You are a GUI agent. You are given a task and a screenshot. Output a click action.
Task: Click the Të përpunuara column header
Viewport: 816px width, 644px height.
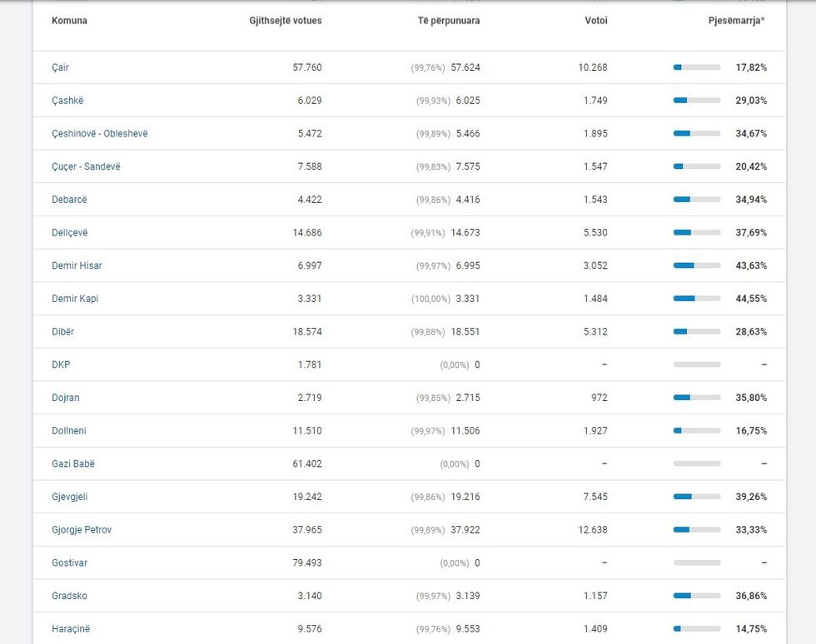[x=448, y=21]
